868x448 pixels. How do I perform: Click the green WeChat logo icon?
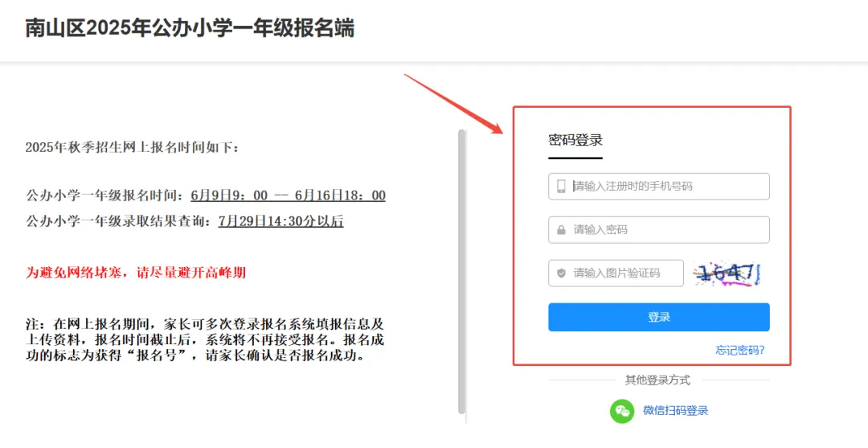pyautogui.click(x=622, y=411)
